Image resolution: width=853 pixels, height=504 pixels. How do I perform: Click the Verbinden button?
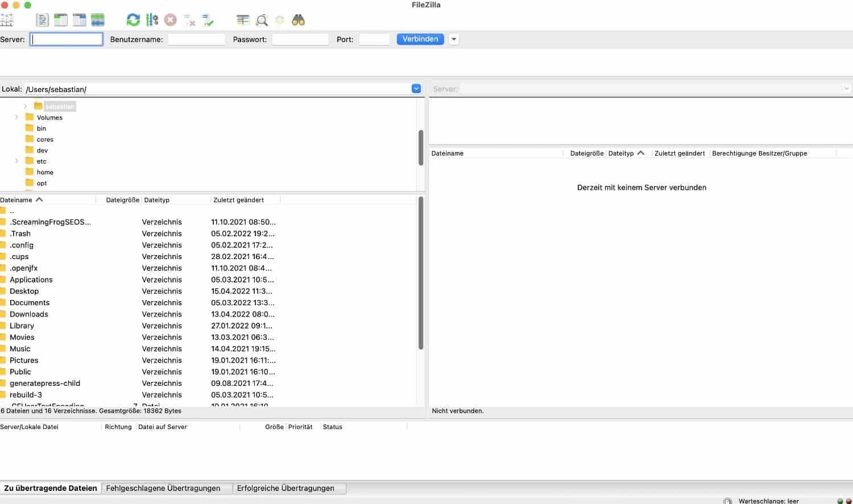click(x=420, y=39)
